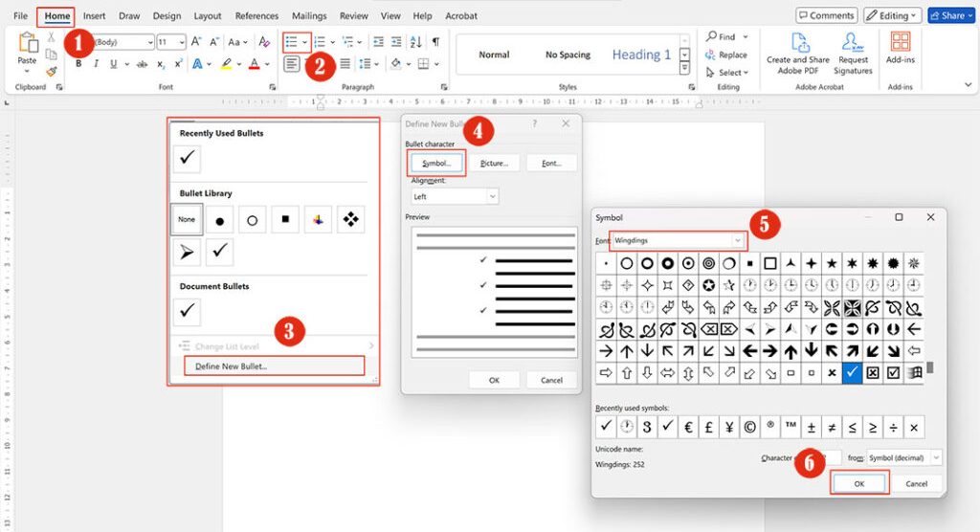
Task: Click the font color red A icon
Action: tap(254, 64)
